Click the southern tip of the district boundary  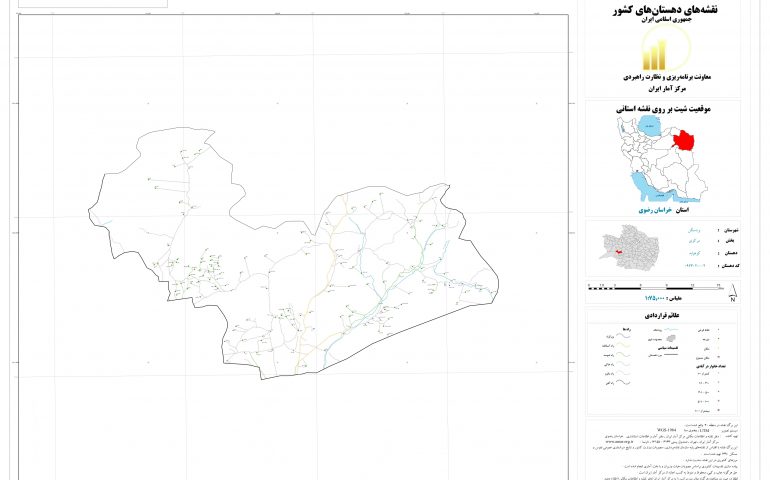pos(320,376)
